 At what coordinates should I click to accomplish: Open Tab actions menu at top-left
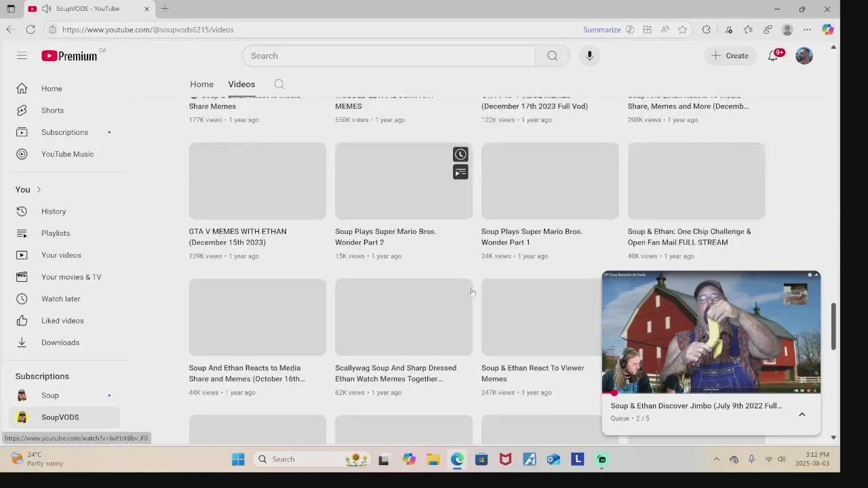[x=10, y=9]
